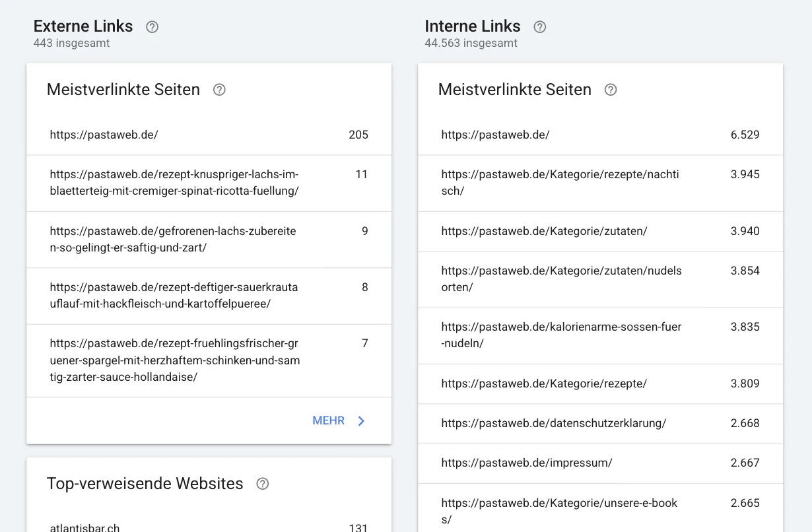This screenshot has width=812, height=532.
Task: Open the kalorienarme-sossen-fuer-nudeln row
Action: [601, 335]
